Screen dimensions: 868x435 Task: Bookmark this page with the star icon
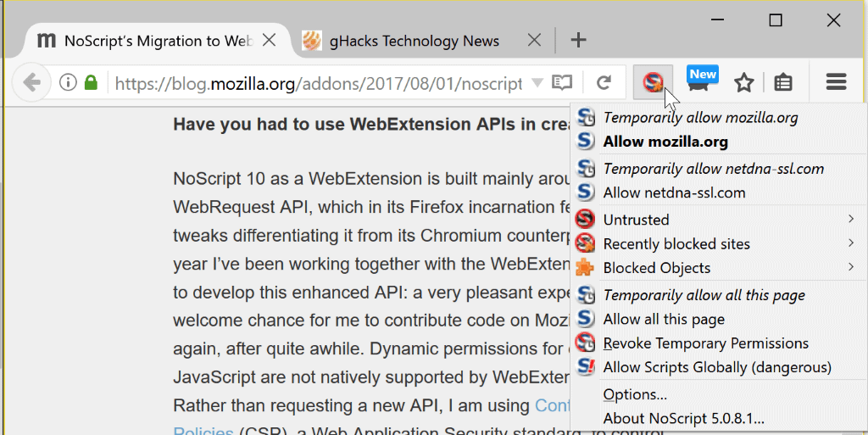[x=743, y=82]
